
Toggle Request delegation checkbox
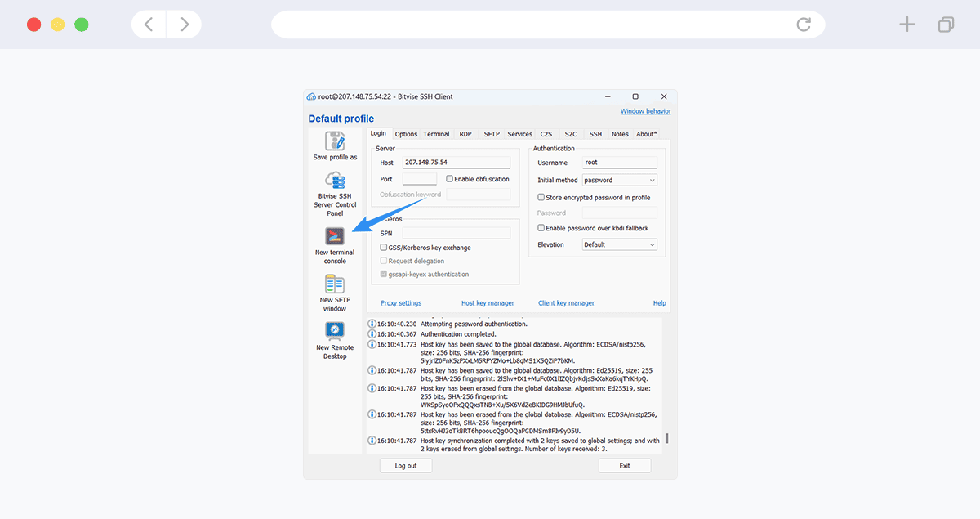pos(384,261)
